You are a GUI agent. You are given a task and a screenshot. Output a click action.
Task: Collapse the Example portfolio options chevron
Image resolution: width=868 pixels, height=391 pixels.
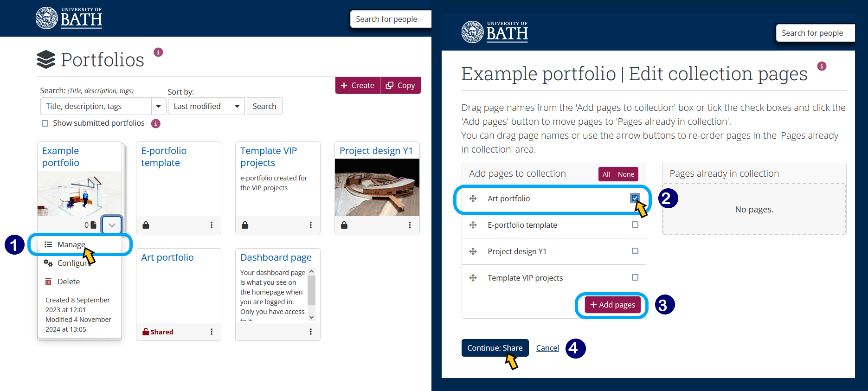click(x=111, y=224)
